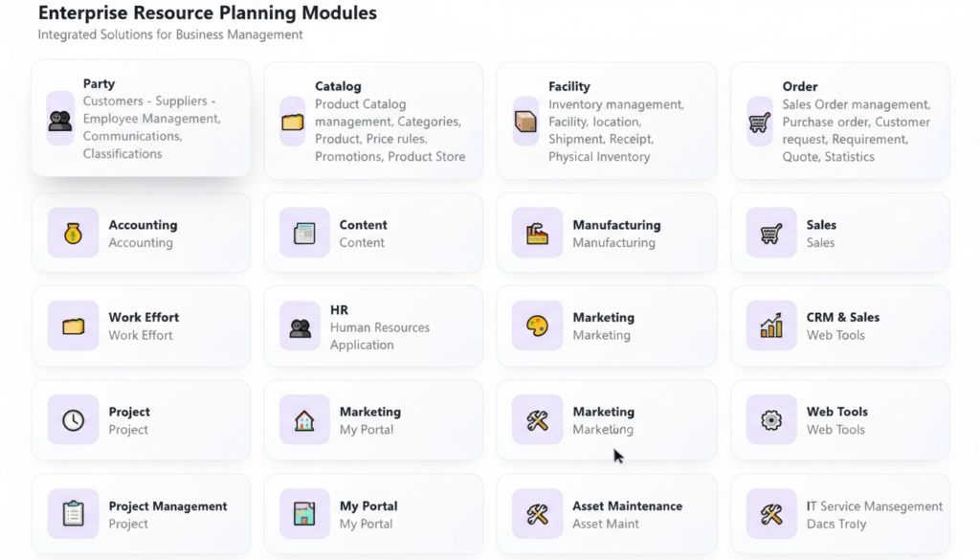Click the Catalog folder icon
980x560 pixels.
coord(293,122)
